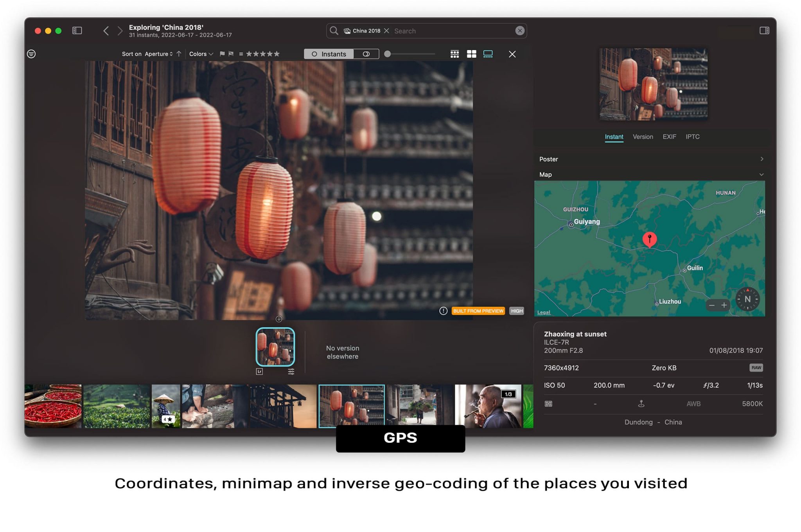Switch to small grid view
The image size is (801, 532).
pyautogui.click(x=454, y=54)
